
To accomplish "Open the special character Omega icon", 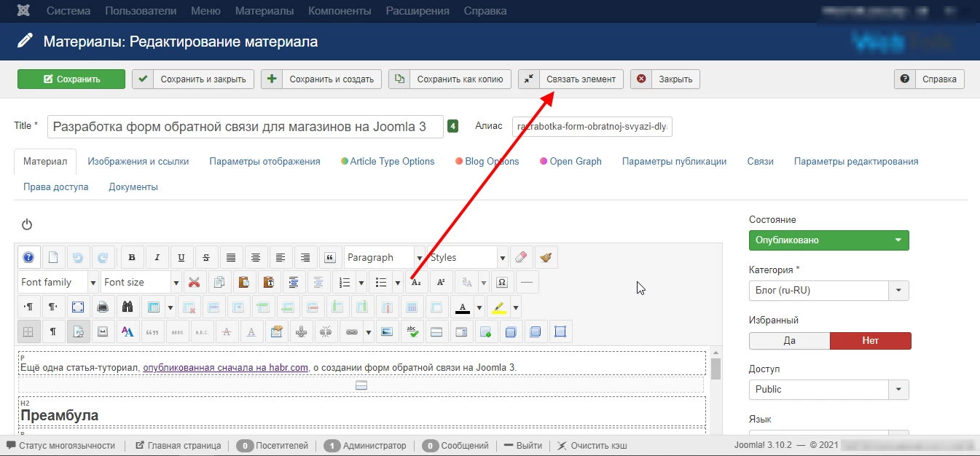I will [502, 282].
